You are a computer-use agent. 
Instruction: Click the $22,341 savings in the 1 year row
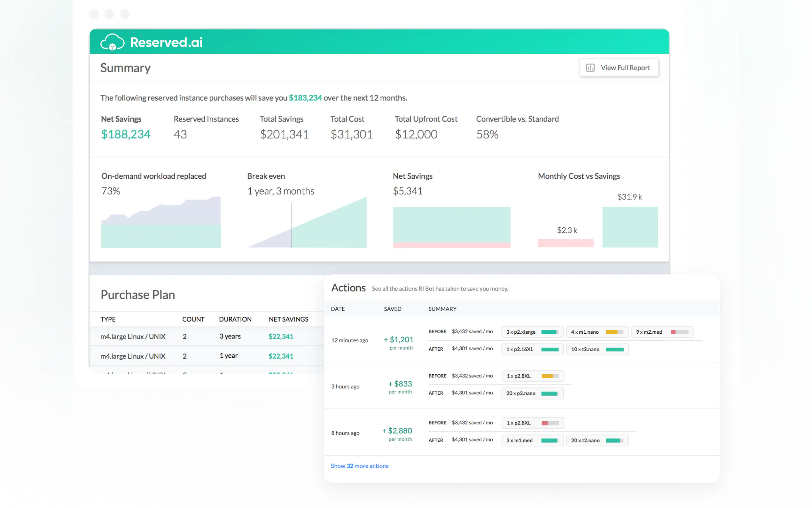[281, 356]
